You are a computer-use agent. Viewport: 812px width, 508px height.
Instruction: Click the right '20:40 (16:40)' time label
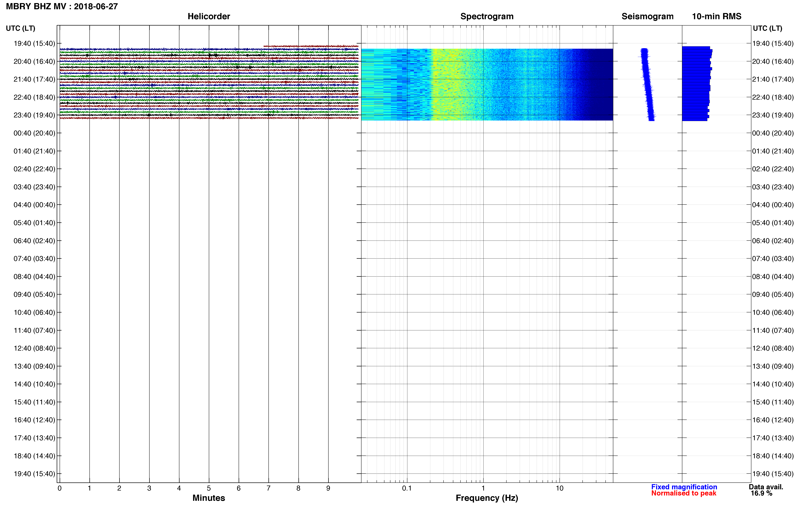click(x=773, y=62)
